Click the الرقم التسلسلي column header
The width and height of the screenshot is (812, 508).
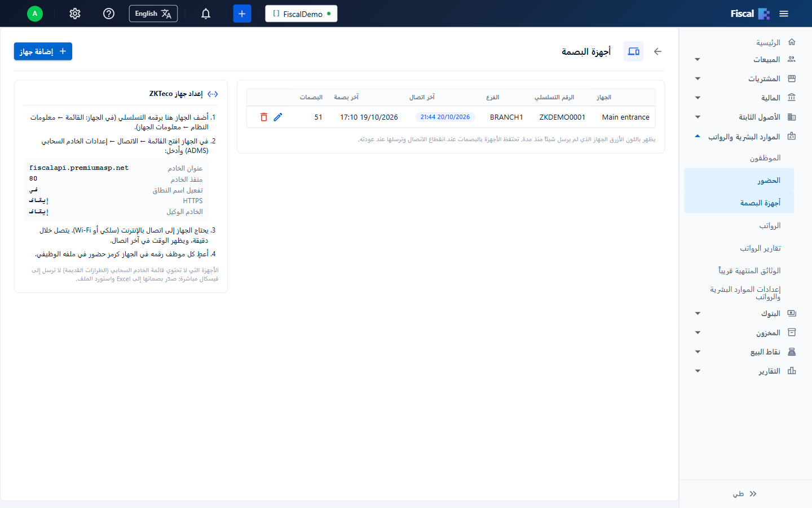coord(554,97)
